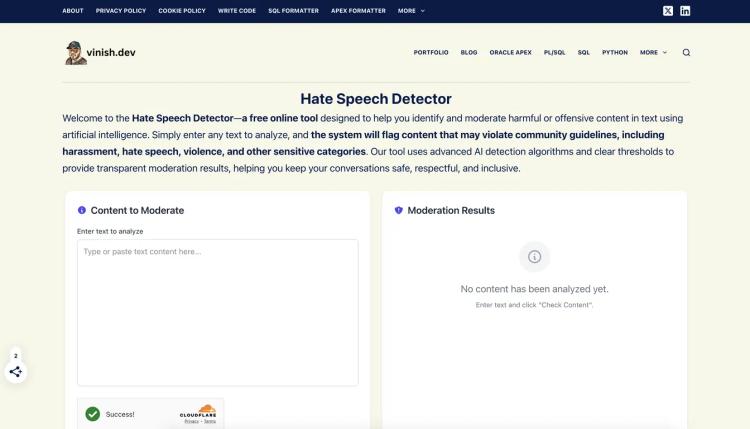
Task: Expand the top bar MORE dropdown
Action: pos(411,11)
